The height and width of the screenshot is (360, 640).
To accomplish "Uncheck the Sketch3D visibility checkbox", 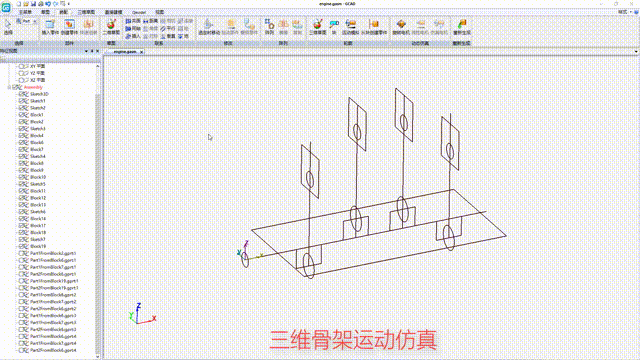I will pos(21,94).
